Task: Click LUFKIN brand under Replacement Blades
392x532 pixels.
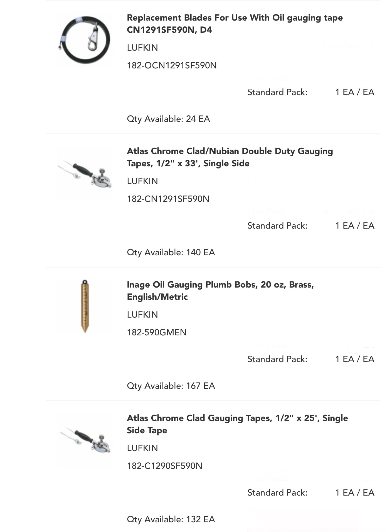Action: point(142,48)
